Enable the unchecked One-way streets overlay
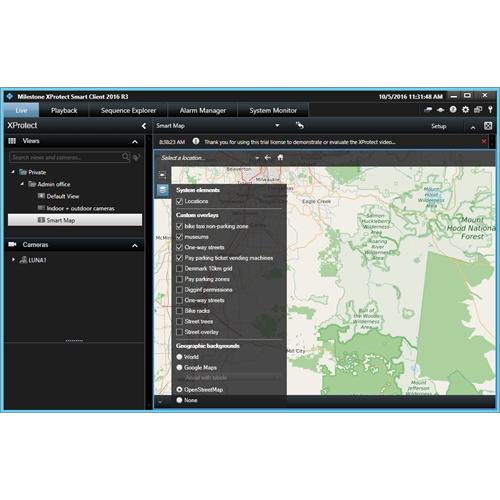 point(179,300)
